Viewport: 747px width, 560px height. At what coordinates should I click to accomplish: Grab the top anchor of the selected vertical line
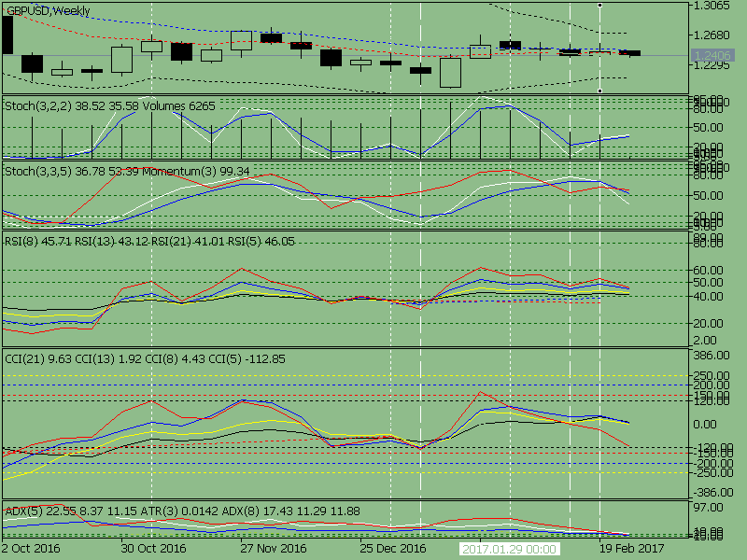pos(599,6)
